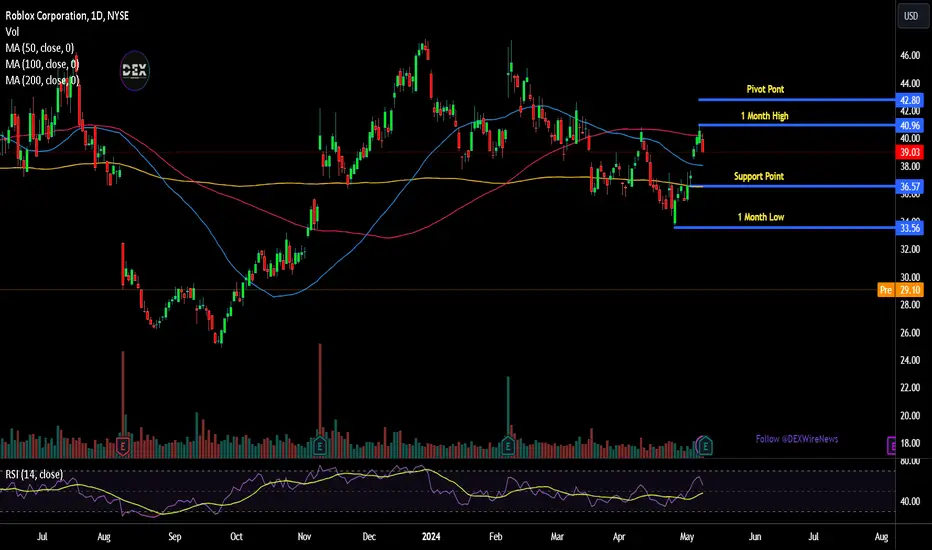
Task: Open the USD currency selector
Action: [x=911, y=16]
